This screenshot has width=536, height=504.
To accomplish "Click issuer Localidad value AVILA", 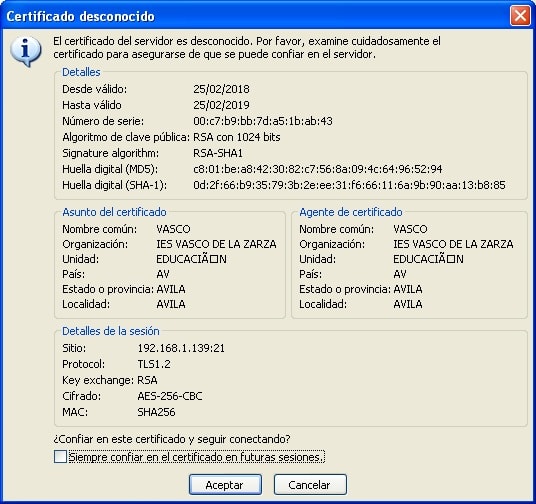I will (407, 304).
